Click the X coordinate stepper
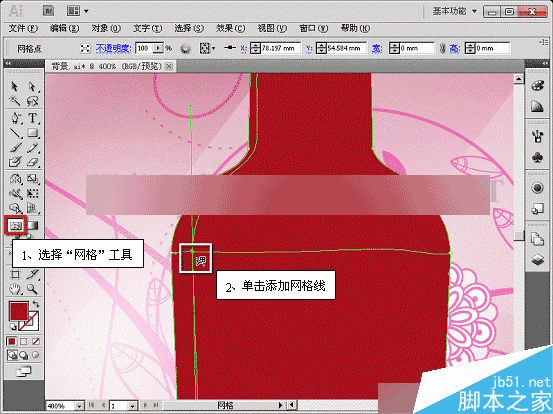The width and height of the screenshot is (553, 414). pos(255,48)
